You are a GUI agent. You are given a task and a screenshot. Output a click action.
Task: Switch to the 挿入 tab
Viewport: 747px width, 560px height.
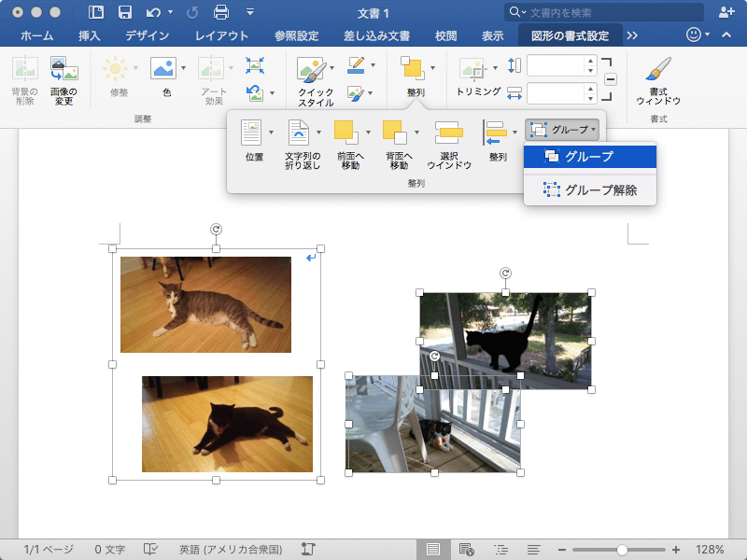point(89,35)
